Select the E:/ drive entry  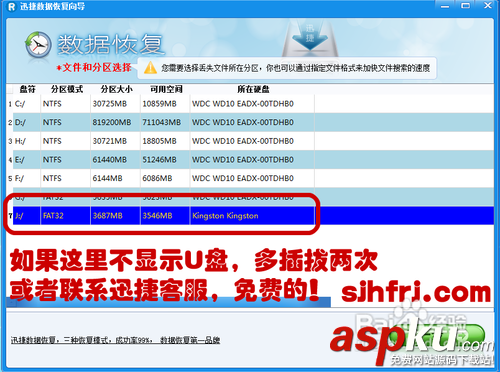27,160
